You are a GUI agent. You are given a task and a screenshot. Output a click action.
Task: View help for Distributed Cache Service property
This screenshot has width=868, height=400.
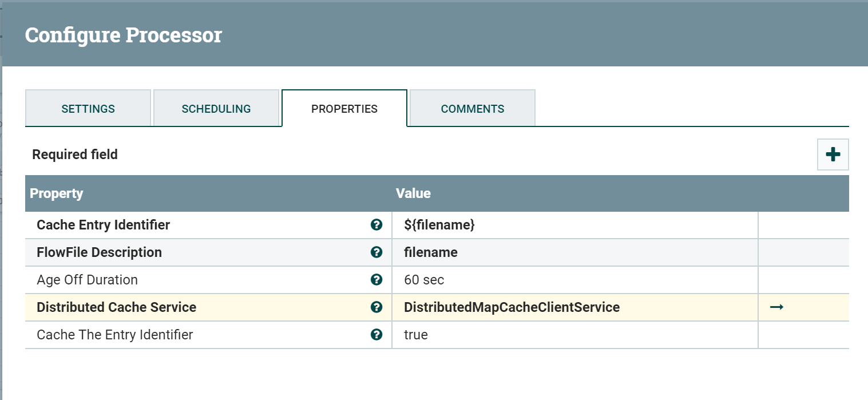pyautogui.click(x=376, y=307)
